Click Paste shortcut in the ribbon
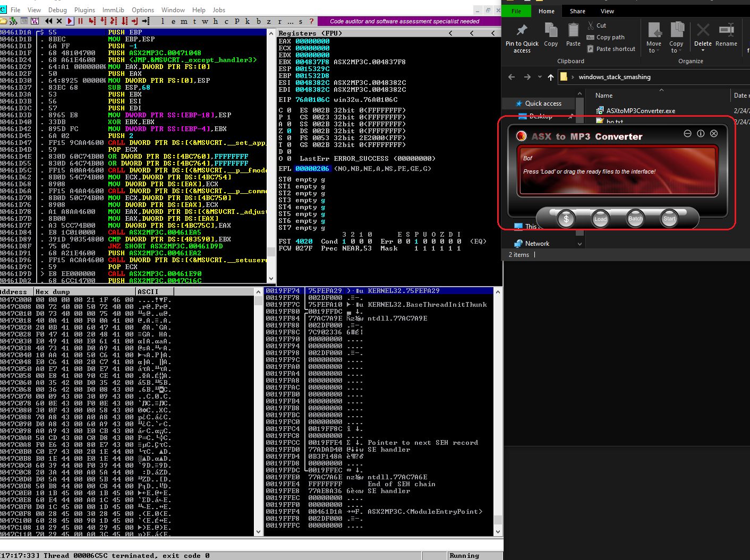The height and width of the screenshot is (560, 750). [x=611, y=49]
